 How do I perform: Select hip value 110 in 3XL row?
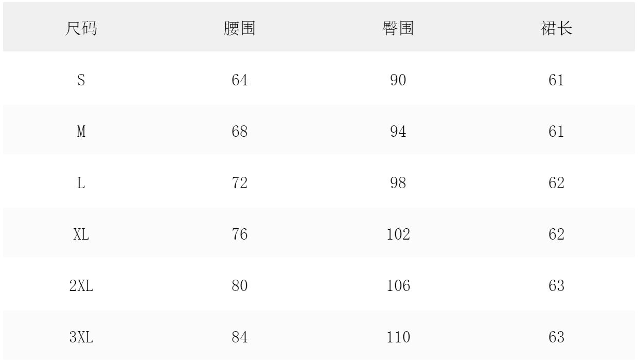point(398,337)
